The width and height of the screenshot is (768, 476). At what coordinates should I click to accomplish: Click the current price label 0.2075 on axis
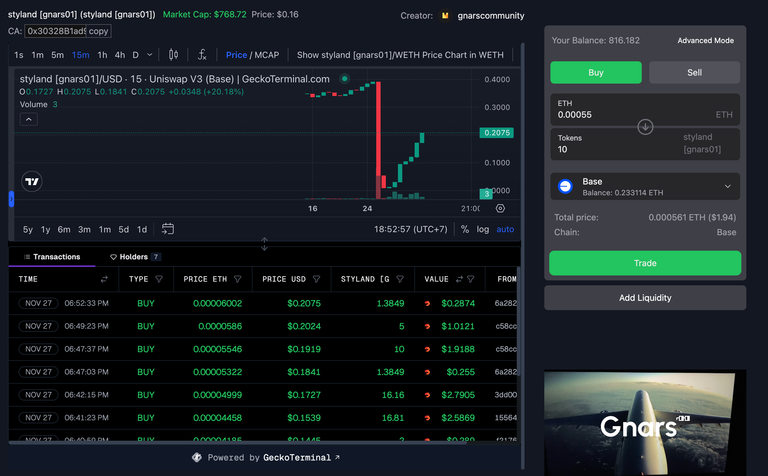(x=497, y=133)
